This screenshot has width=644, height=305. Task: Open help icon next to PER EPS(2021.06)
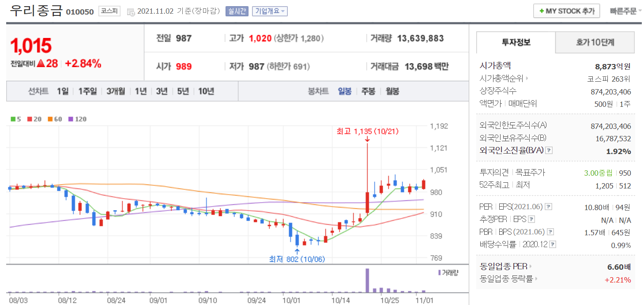[548, 207]
